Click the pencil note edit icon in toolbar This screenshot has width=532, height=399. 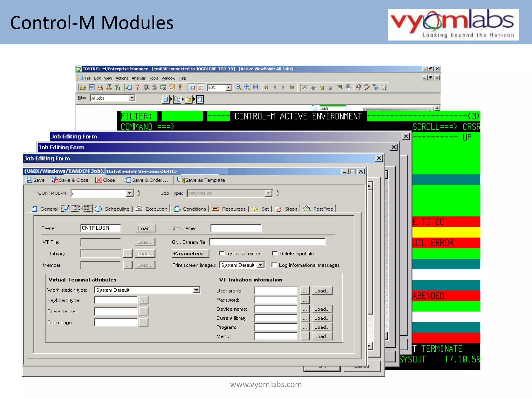172,88
